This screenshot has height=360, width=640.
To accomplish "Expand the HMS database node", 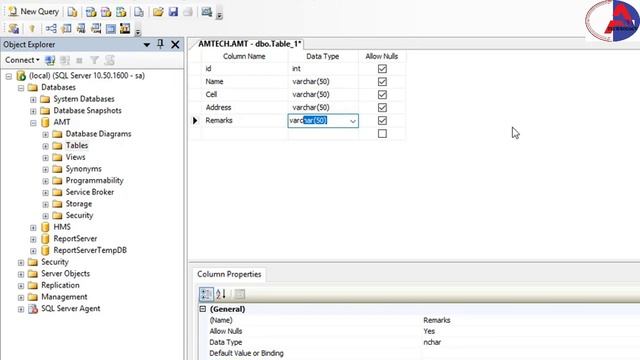I will [33, 227].
